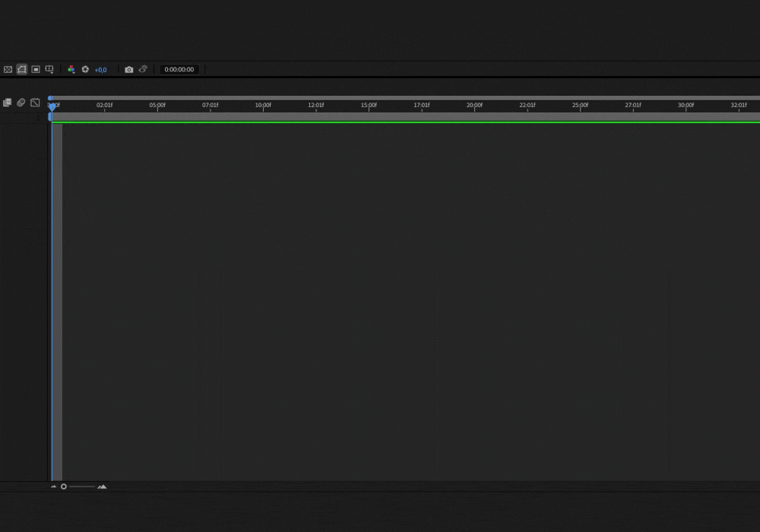
Task: Click the 20:00f mark on time ruler
Action: [474, 106]
